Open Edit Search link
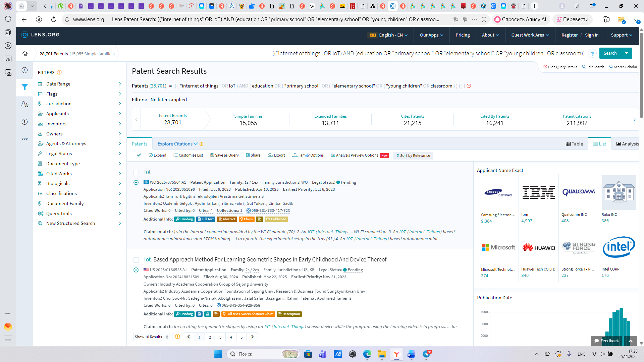 coord(593,67)
